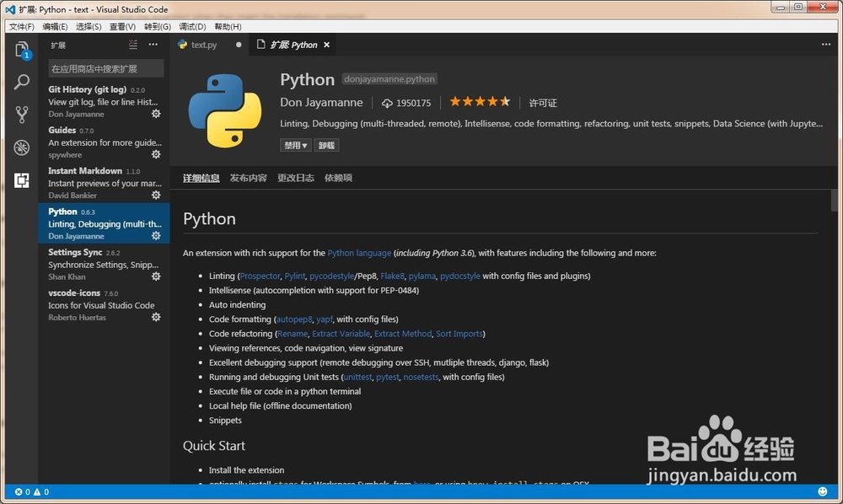
Task: Open the Sort Imports link
Action: 459,334
